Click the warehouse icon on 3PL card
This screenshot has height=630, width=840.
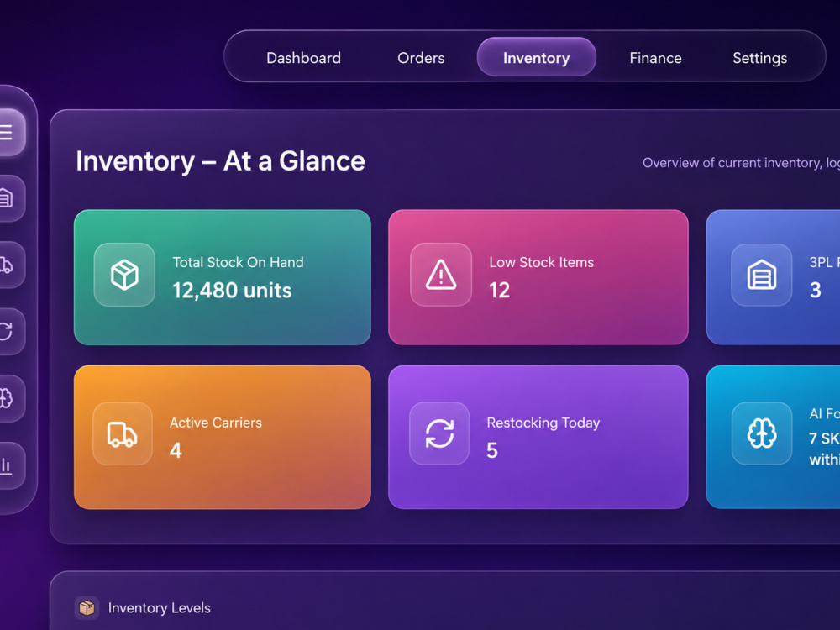click(x=761, y=275)
